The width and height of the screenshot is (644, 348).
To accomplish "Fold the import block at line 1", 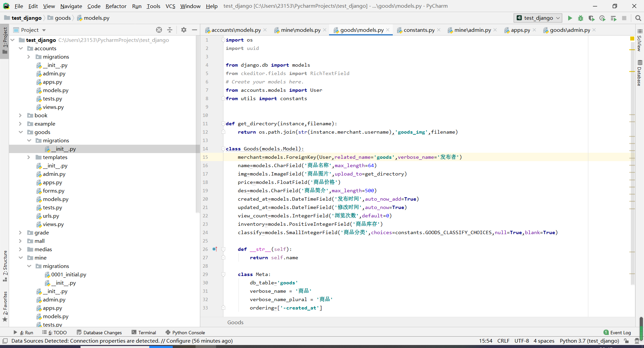I will pos(223,40).
